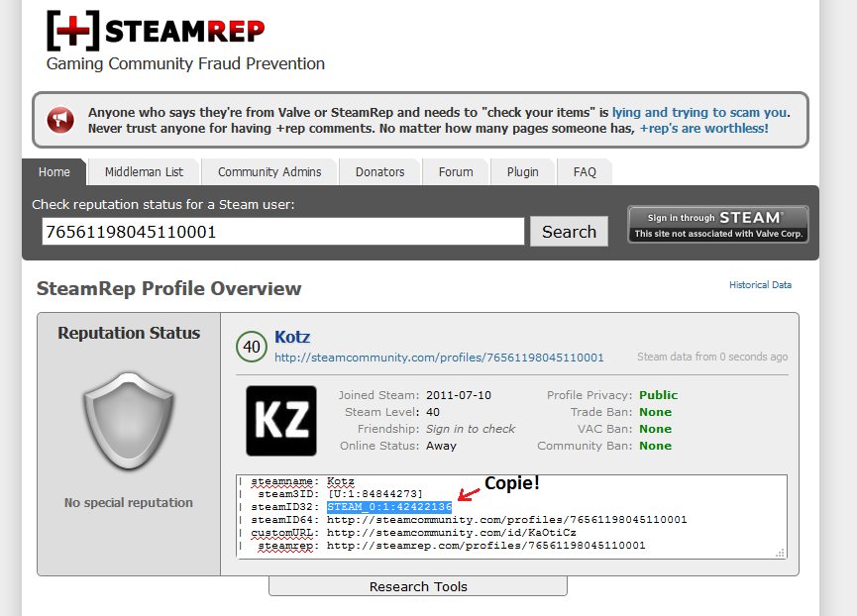Click Sign in through Steam button
857x616 pixels.
click(x=718, y=225)
